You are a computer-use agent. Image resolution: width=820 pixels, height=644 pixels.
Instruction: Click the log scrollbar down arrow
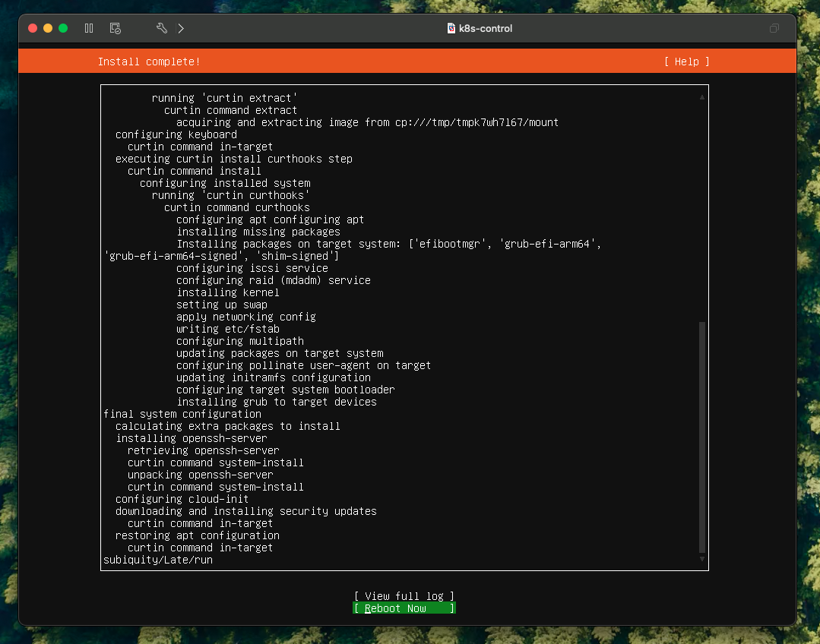pyautogui.click(x=701, y=559)
